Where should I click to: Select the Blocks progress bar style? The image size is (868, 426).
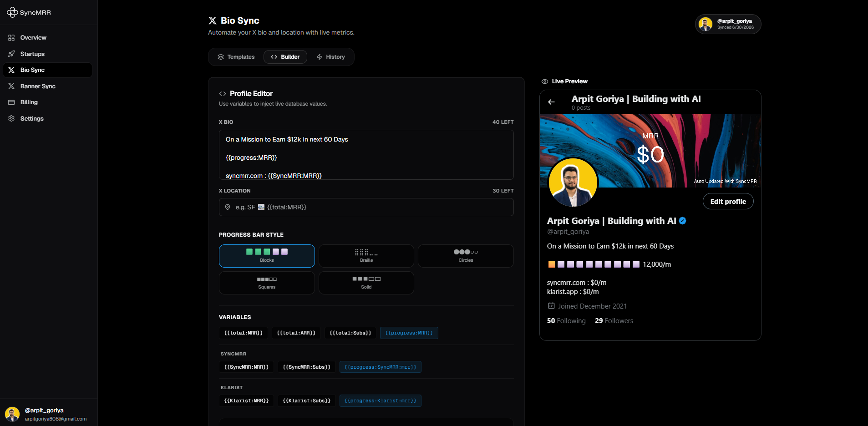(267, 256)
